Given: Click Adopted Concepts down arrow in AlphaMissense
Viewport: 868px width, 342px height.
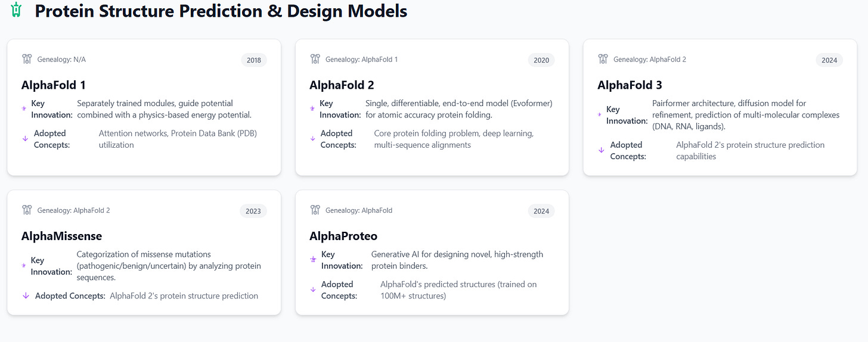Looking at the screenshot, I should coord(26,296).
